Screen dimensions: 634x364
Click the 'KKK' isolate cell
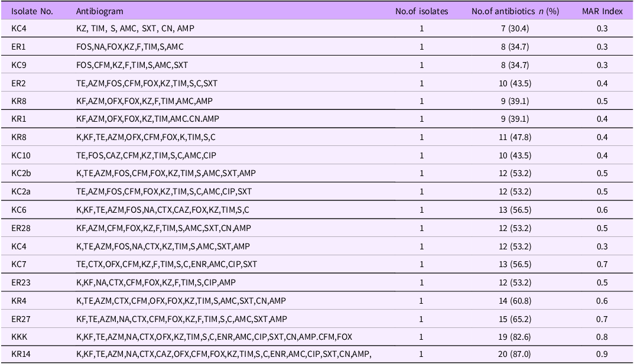tap(19, 337)
